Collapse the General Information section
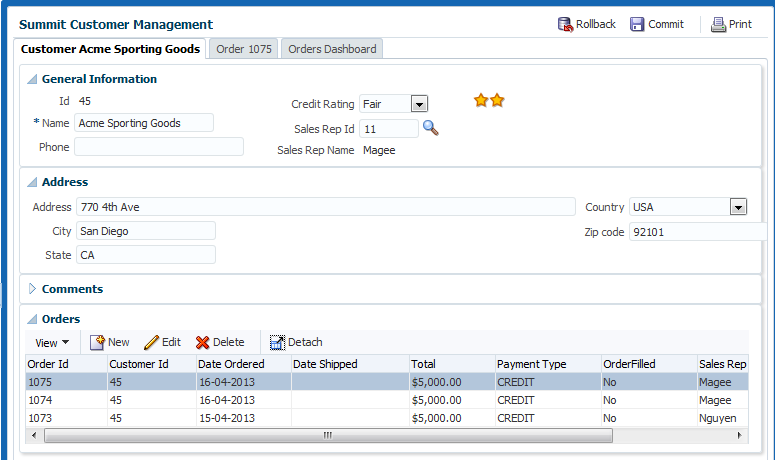Screen dimensions: 775x460 [x=32, y=79]
